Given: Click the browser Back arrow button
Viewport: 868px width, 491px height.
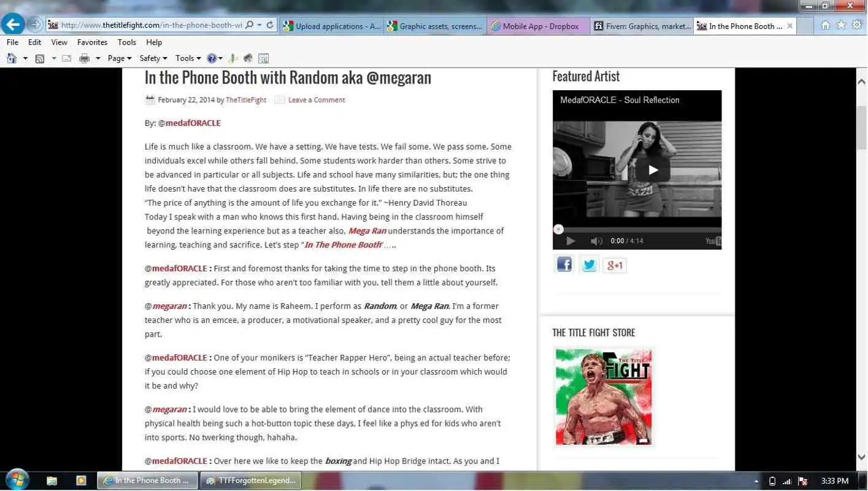Looking at the screenshot, I should pyautogui.click(x=13, y=25).
